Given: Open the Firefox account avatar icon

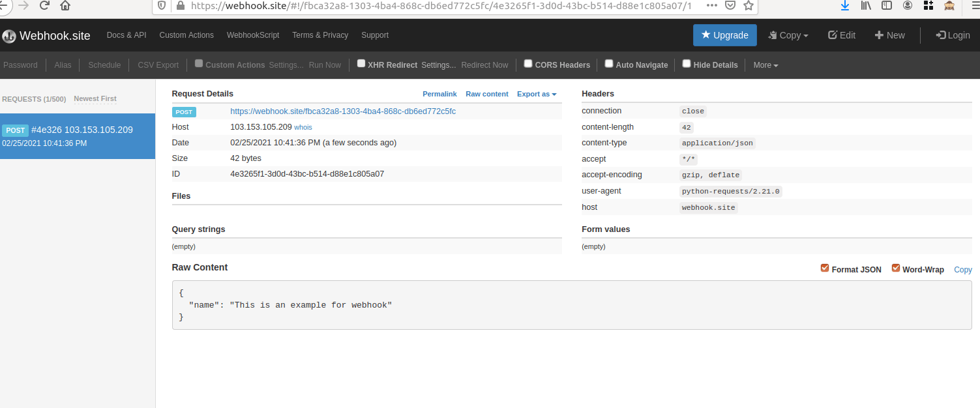Looking at the screenshot, I should (908, 5).
